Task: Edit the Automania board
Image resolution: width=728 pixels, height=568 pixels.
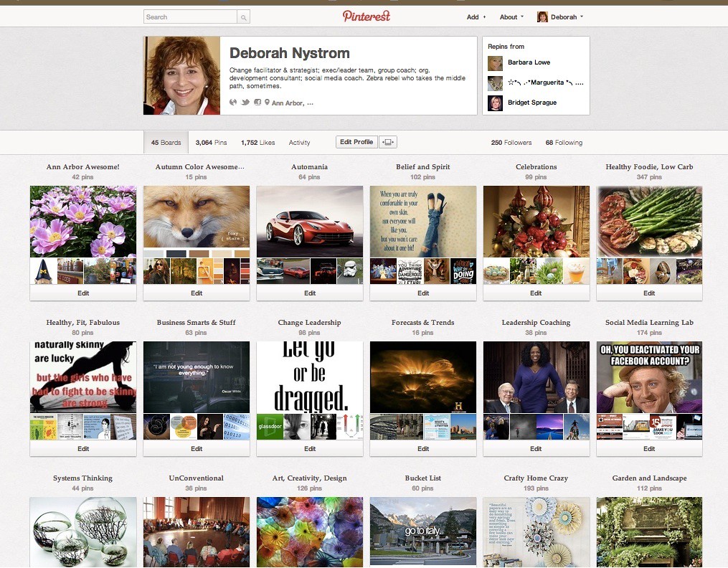Action: point(310,293)
